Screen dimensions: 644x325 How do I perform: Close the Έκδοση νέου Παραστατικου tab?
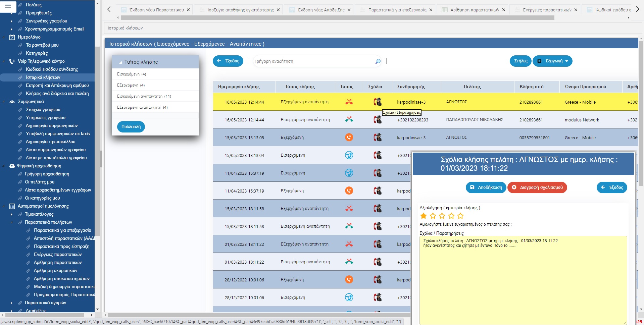[188, 10]
